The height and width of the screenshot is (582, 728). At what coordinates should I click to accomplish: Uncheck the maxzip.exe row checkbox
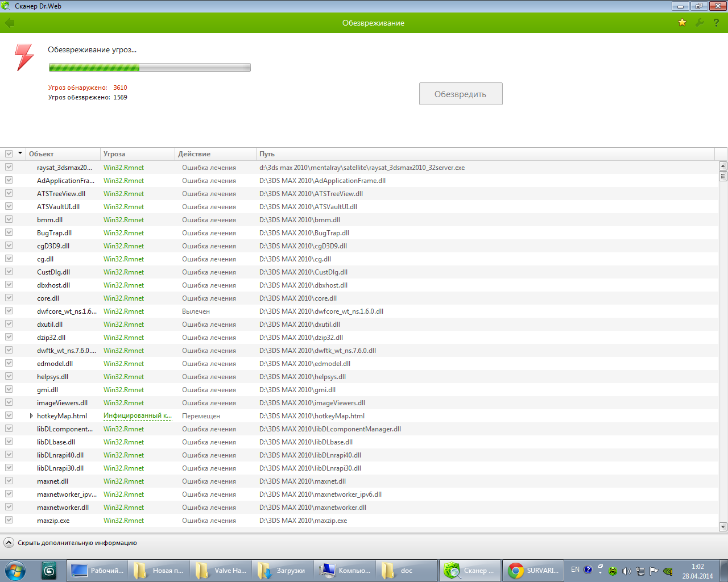tap(9, 520)
